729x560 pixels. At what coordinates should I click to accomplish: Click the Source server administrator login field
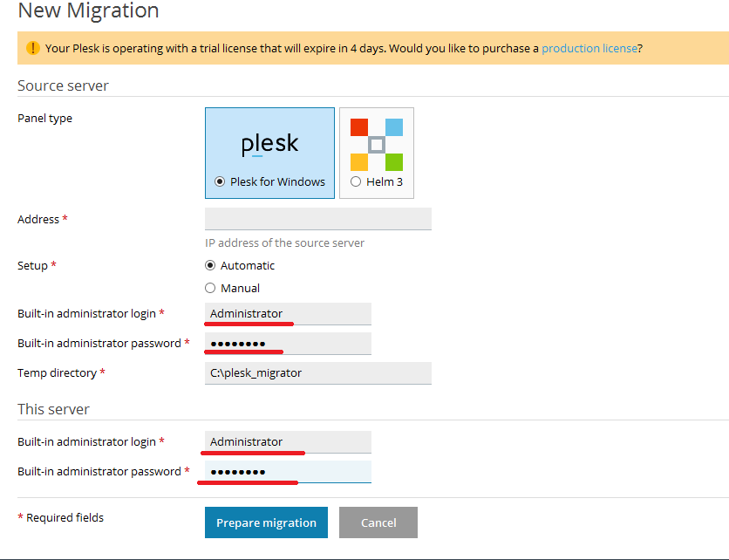point(289,314)
